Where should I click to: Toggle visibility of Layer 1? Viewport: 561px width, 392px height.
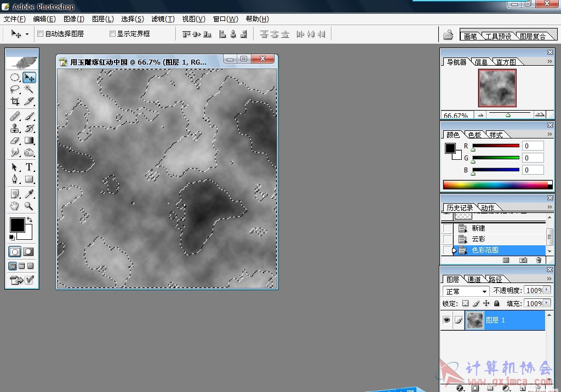pyautogui.click(x=446, y=320)
